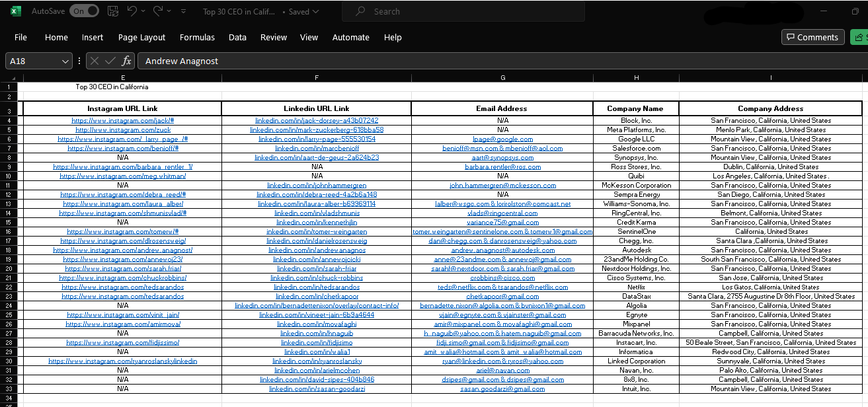Switch to the Insert tab
This screenshot has height=407, width=868.
tap(93, 37)
